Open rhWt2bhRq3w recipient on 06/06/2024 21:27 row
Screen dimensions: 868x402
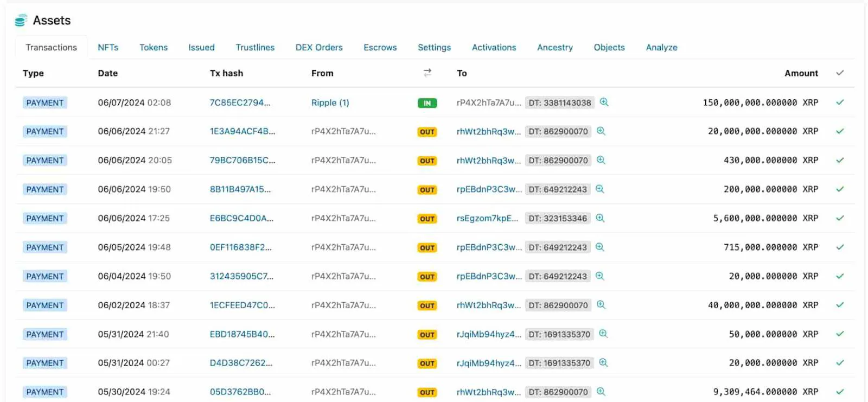pos(489,131)
